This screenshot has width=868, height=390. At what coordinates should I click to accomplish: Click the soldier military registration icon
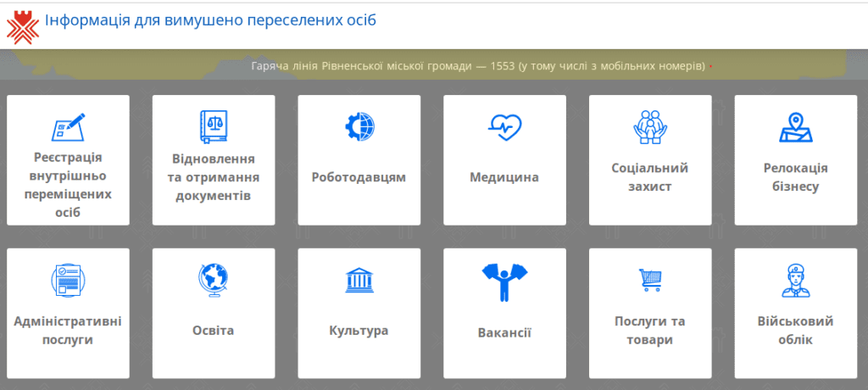tap(796, 280)
